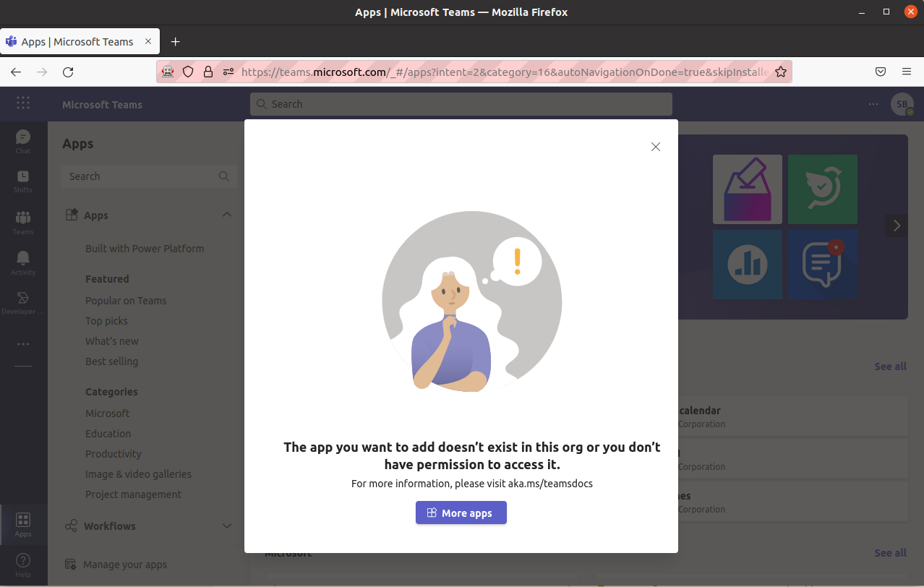924x587 pixels.
Task: Click the tracking protection shield icon
Action: click(x=188, y=72)
